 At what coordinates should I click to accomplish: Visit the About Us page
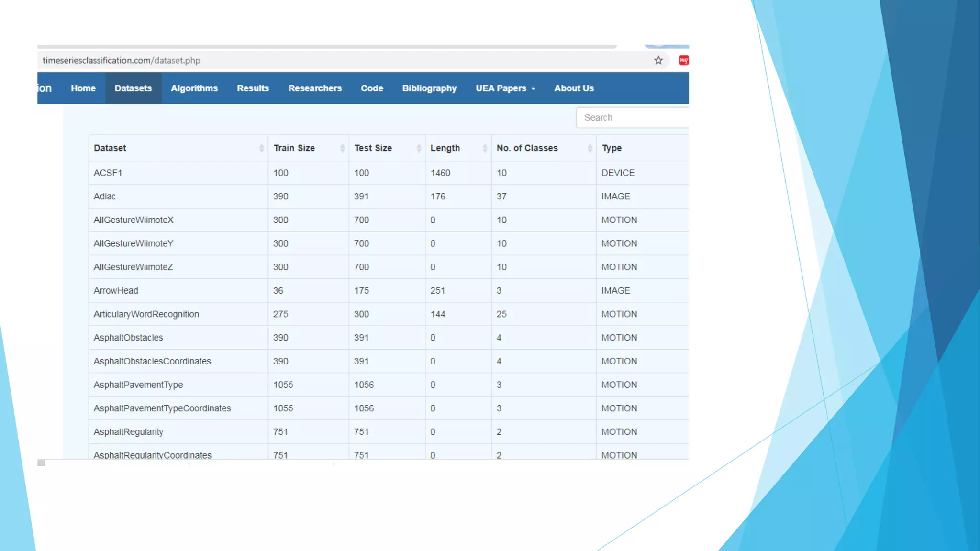click(574, 88)
